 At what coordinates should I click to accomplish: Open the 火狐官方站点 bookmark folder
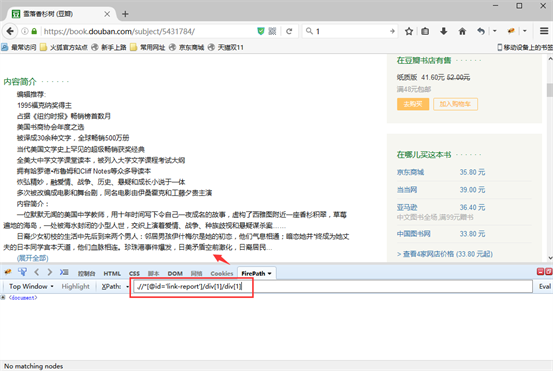(64, 47)
